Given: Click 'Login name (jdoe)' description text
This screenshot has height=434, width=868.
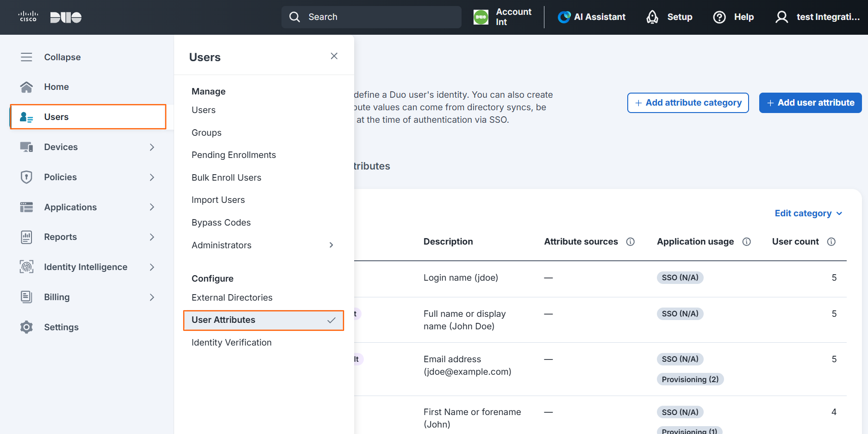Looking at the screenshot, I should [x=461, y=278].
